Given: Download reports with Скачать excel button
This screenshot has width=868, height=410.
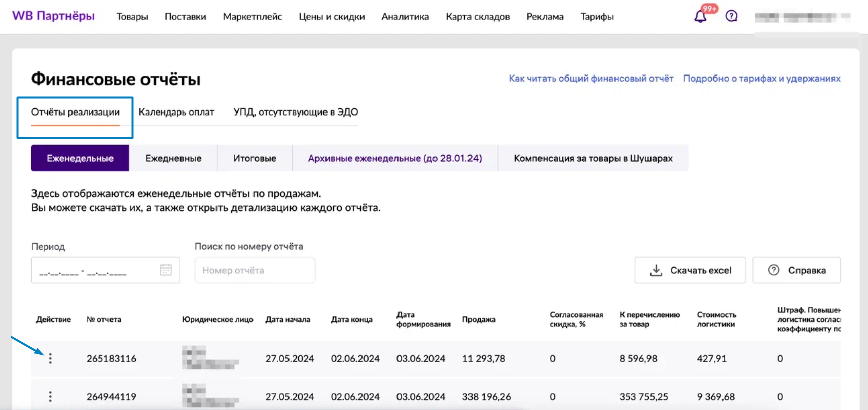Looking at the screenshot, I should click(x=690, y=270).
